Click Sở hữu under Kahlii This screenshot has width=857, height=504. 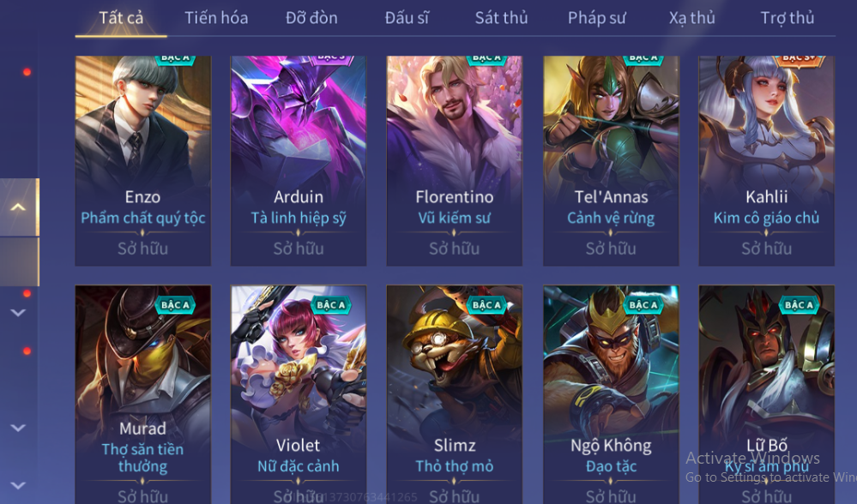766,249
